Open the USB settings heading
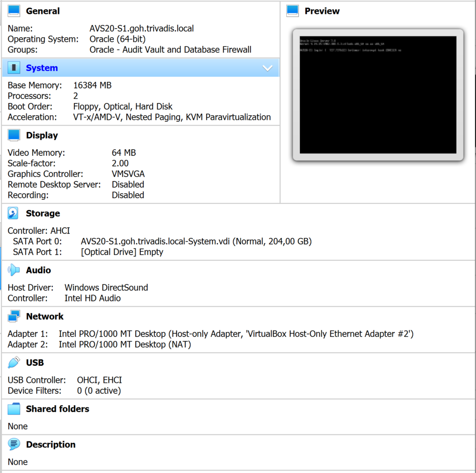 coord(35,362)
